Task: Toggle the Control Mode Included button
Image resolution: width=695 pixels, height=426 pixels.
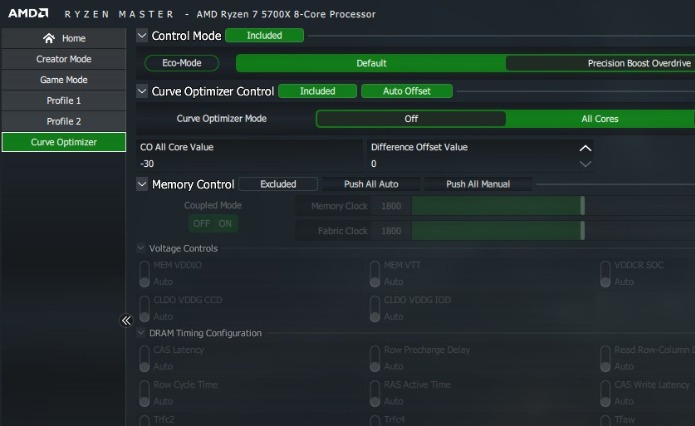Action: [x=265, y=35]
